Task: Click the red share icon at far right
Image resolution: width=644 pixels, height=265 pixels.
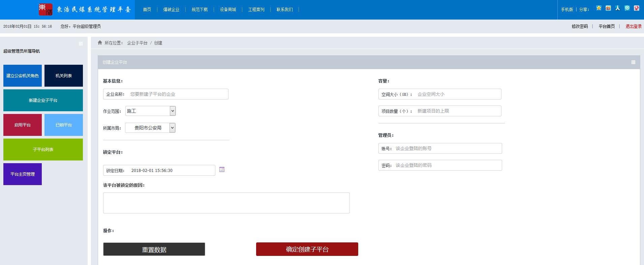Action: click(636, 8)
